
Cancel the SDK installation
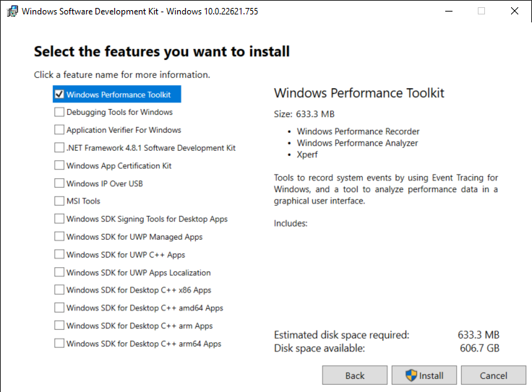[494, 375]
